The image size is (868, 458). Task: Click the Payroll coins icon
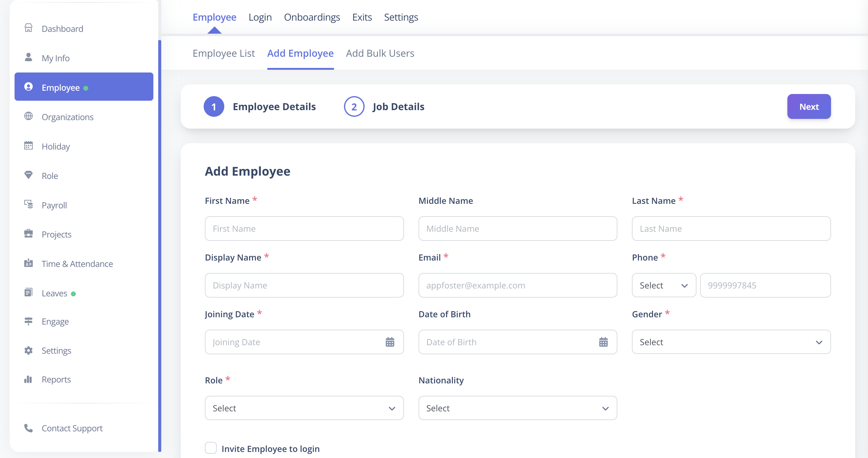pos(29,204)
